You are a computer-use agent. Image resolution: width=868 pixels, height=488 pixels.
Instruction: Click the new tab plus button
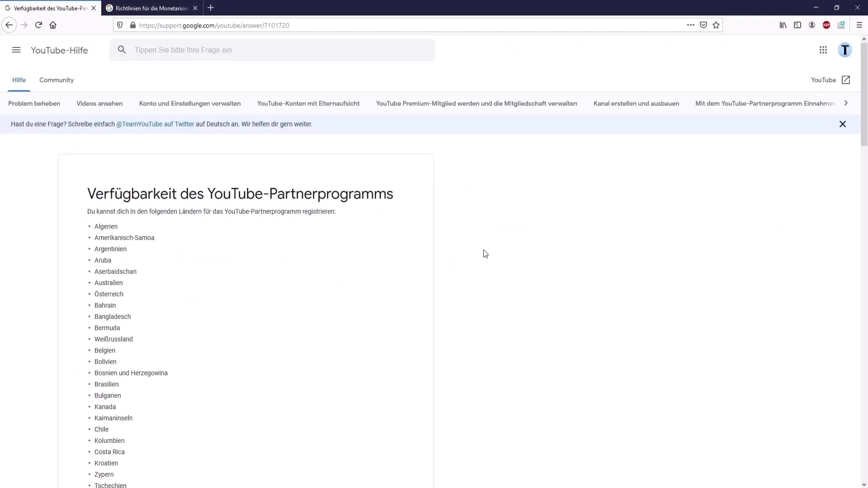[211, 7]
